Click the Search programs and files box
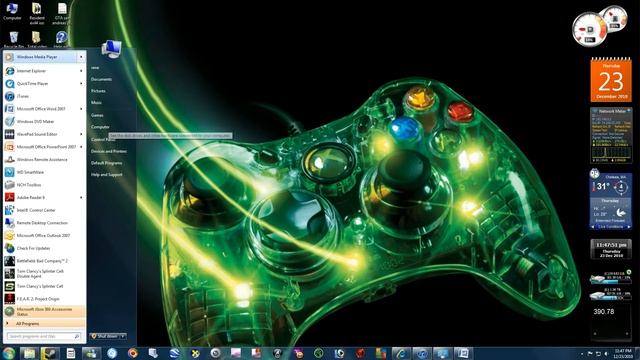 tap(44, 336)
